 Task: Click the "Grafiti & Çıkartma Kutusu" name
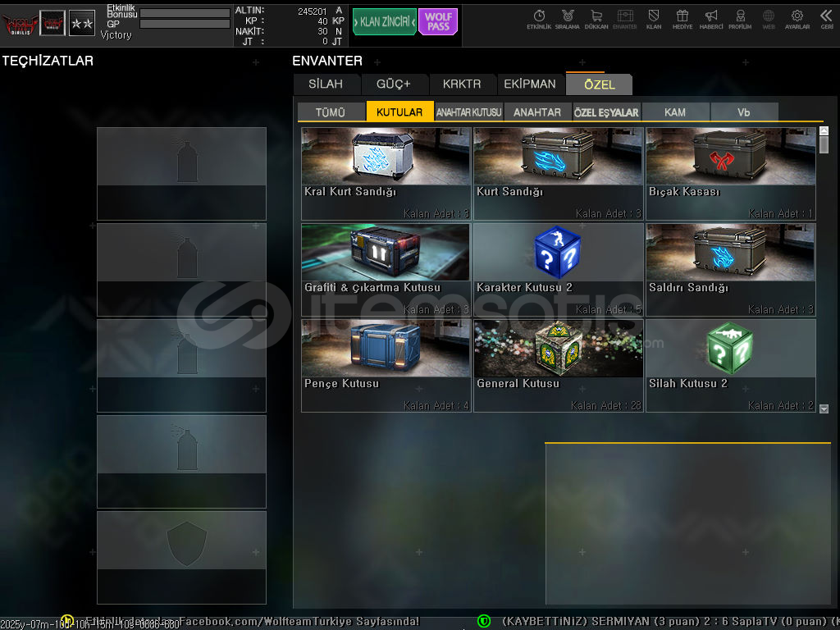[x=372, y=288]
